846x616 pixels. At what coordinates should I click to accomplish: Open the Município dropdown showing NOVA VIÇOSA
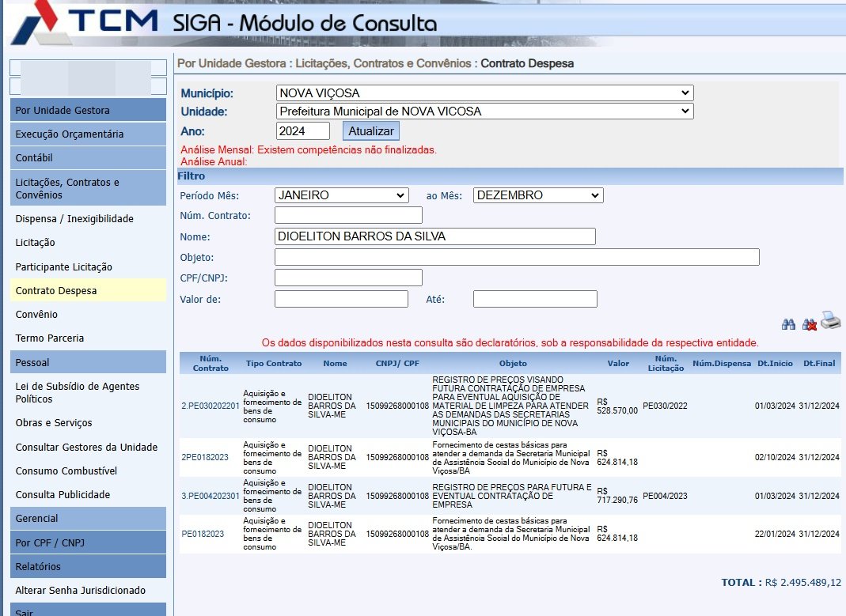[484, 93]
